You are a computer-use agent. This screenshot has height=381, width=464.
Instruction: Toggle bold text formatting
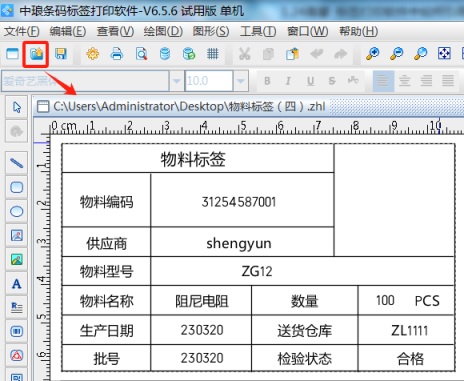(267, 81)
